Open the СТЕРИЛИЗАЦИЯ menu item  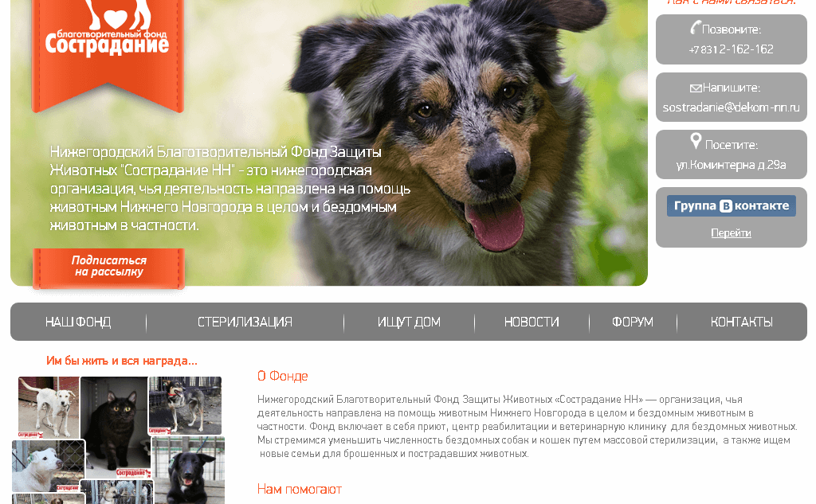click(x=245, y=322)
